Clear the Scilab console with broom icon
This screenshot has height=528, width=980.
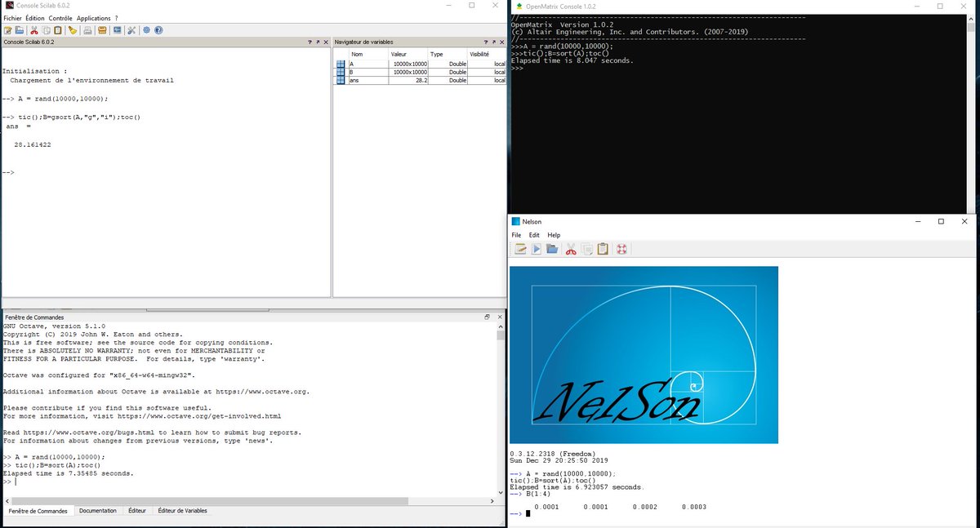click(72, 30)
